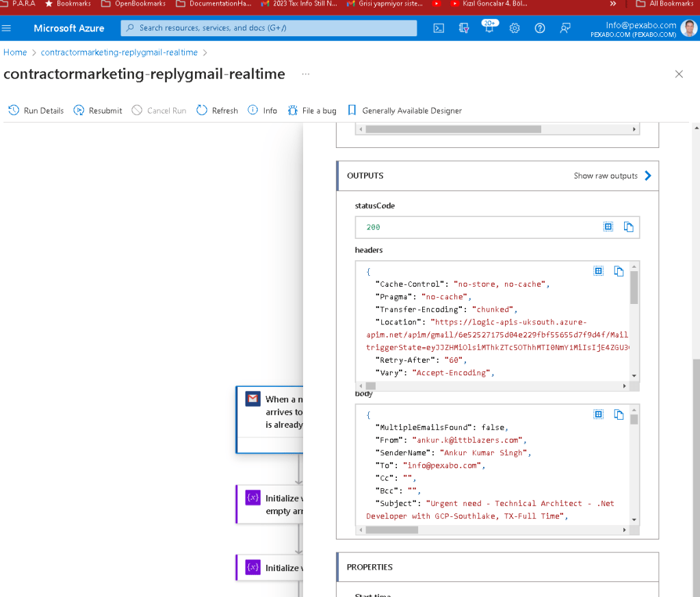Screen dimensions: 700x597
Task: Click File a bug in the toolbar
Action: tap(312, 110)
